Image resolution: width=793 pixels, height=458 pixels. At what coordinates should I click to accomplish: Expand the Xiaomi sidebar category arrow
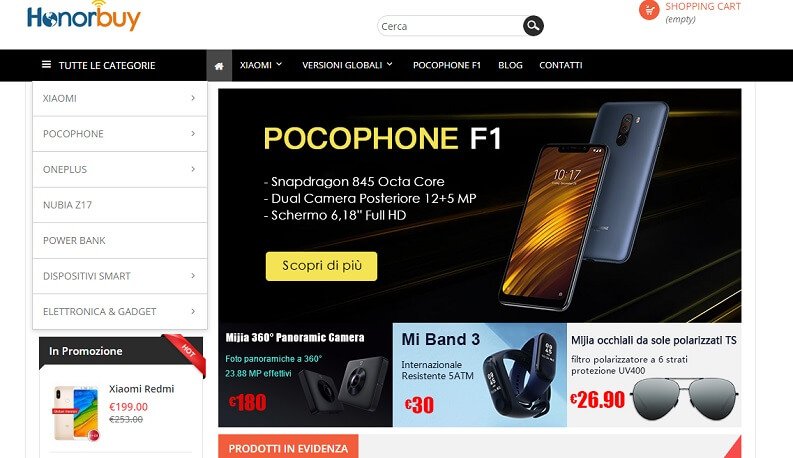point(193,98)
